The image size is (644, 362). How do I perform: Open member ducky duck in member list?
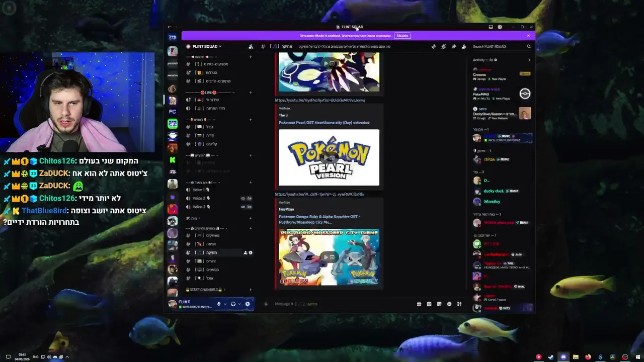[x=502, y=192]
